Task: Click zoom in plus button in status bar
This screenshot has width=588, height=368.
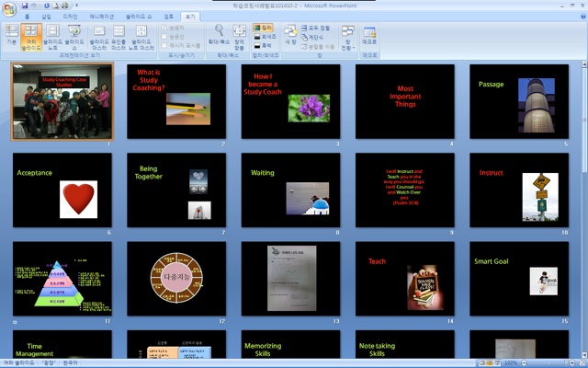Action: click(572, 363)
